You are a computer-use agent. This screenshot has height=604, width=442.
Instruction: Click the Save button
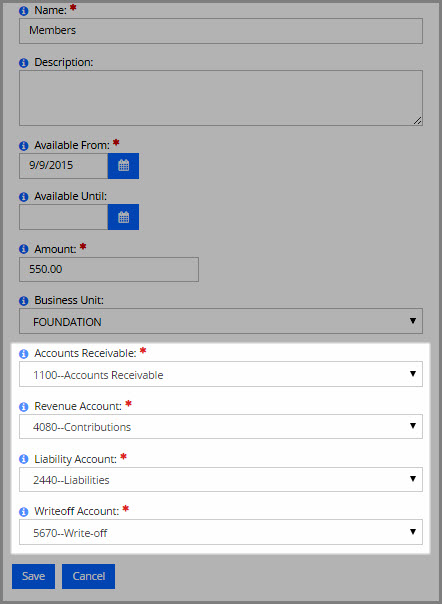click(34, 576)
